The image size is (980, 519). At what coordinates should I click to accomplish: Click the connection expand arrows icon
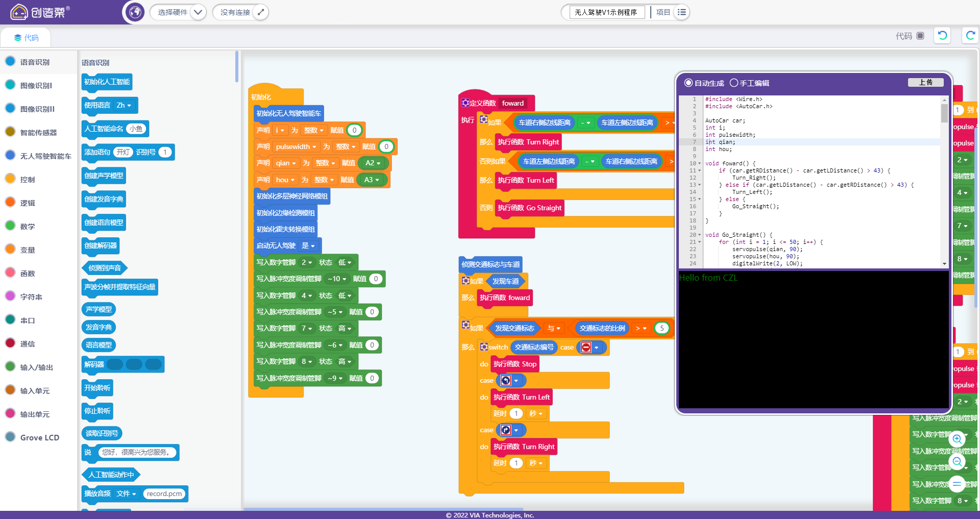click(x=260, y=12)
